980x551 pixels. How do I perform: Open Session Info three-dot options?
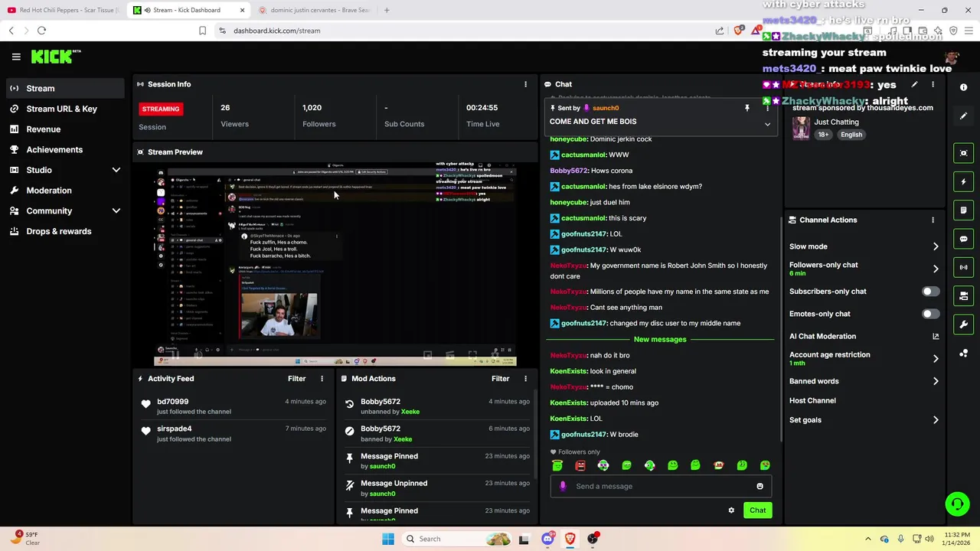pos(525,84)
